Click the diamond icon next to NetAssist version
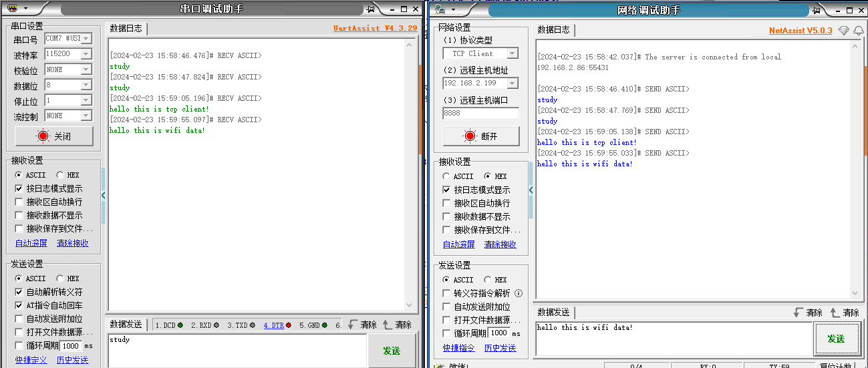The image size is (868, 368). click(843, 31)
